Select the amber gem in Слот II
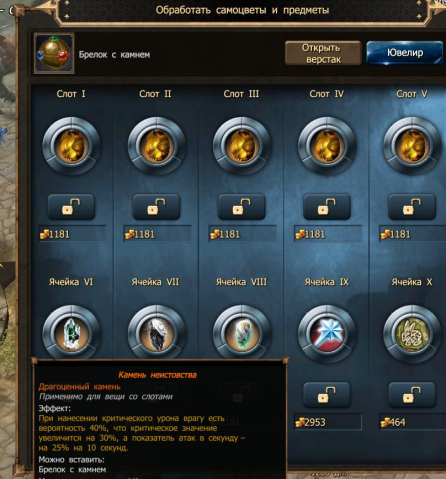This screenshot has height=479, width=446. click(156, 146)
